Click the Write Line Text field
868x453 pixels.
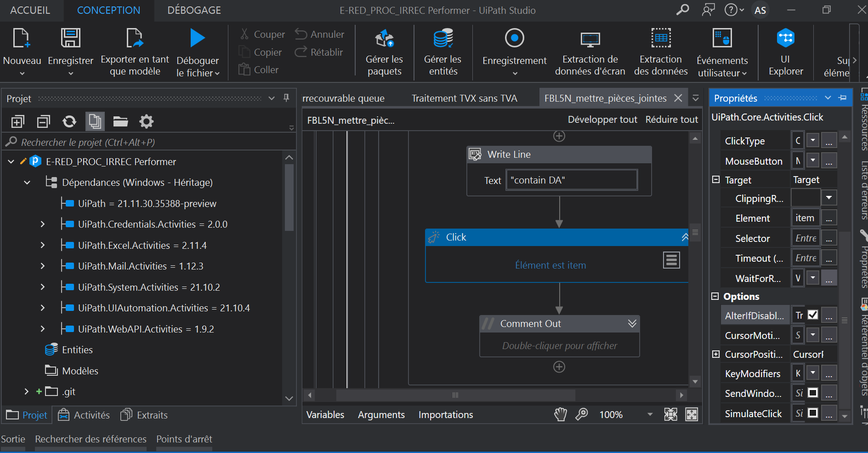[x=572, y=180]
